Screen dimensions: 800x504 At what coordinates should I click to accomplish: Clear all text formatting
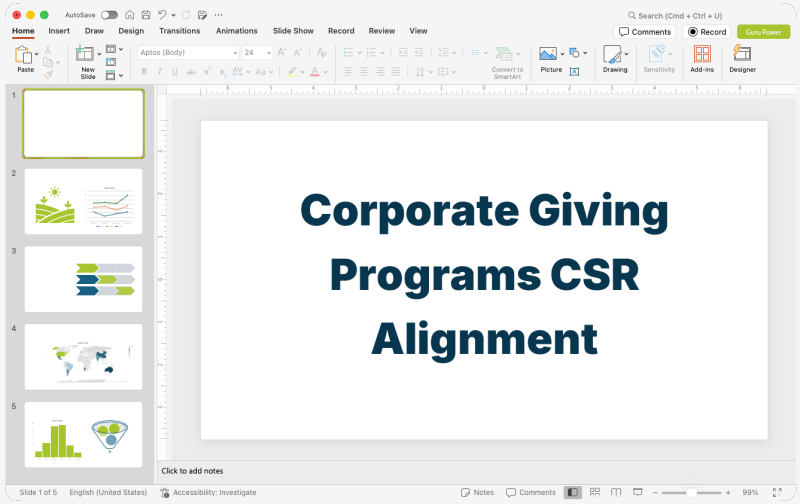[321, 52]
